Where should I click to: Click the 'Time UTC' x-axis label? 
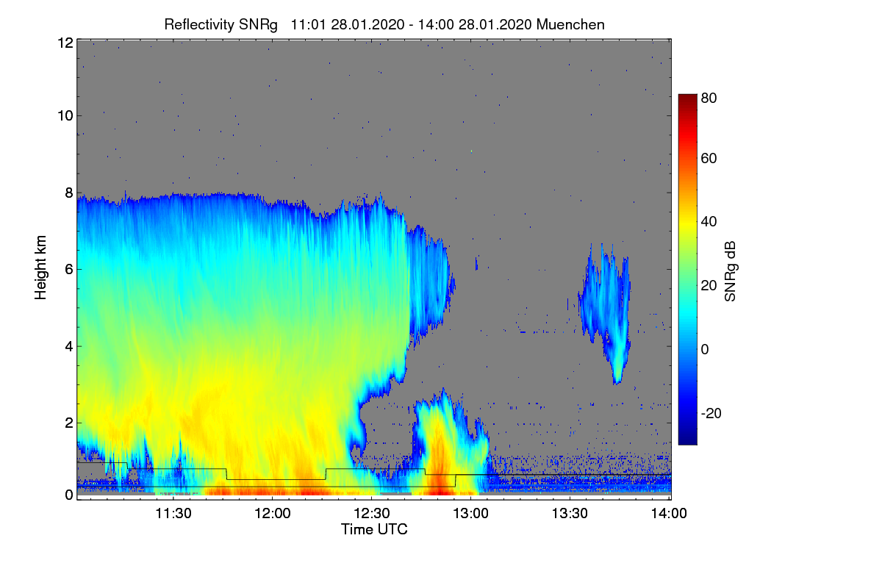click(x=374, y=529)
